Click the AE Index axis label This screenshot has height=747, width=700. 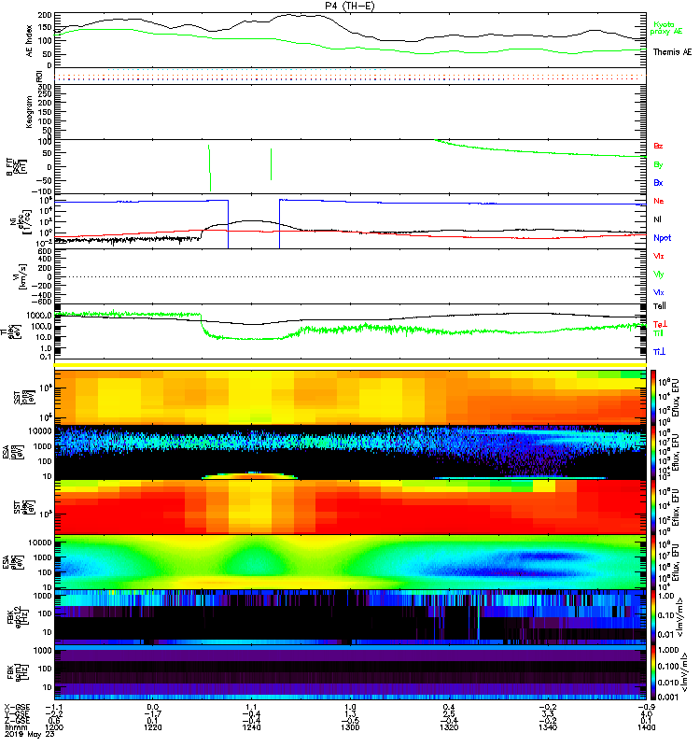(x=29, y=41)
